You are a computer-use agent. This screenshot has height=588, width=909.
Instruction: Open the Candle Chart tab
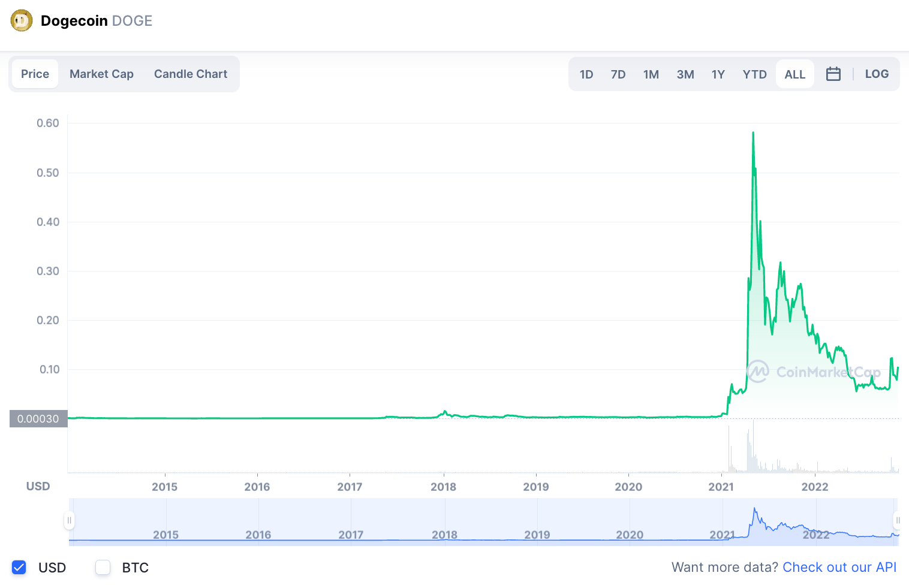coord(191,74)
